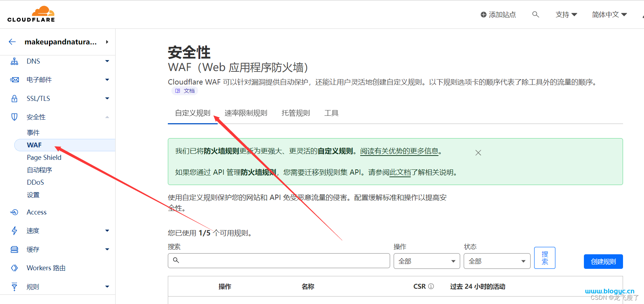Click the Workers 路由 diamond icon
Screen dimensions: 644x304
pos(14,268)
